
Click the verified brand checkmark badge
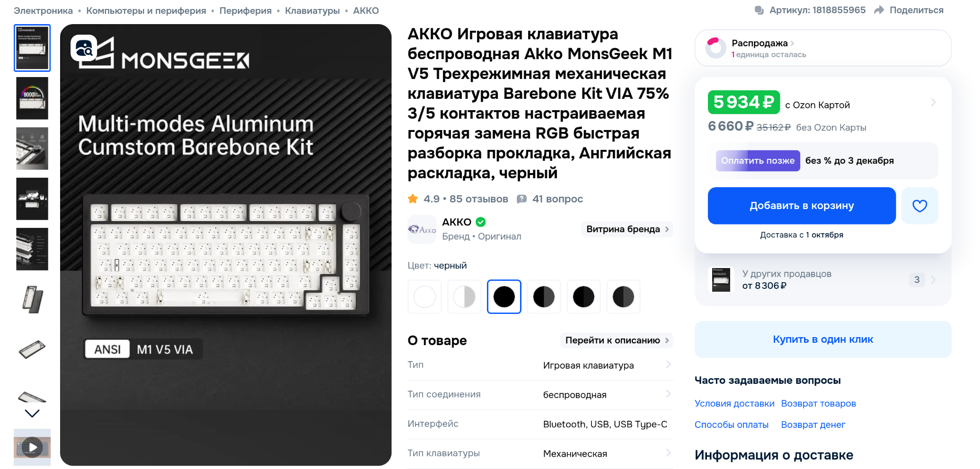(x=481, y=222)
